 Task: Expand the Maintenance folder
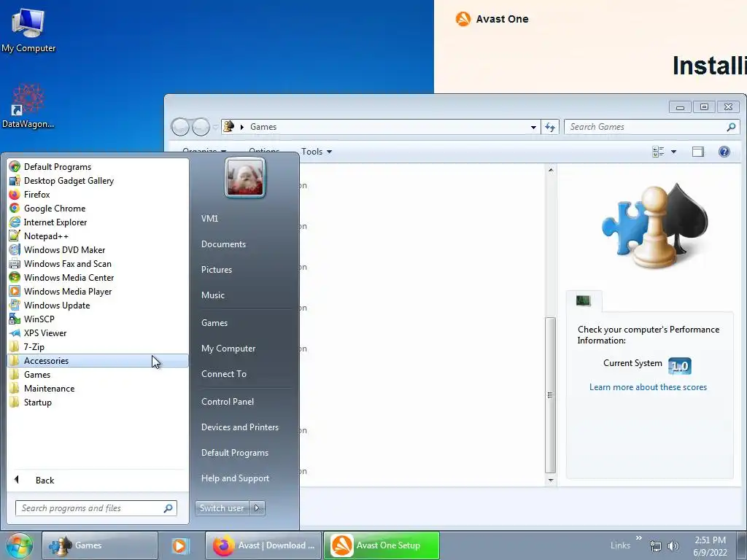pyautogui.click(x=98, y=388)
